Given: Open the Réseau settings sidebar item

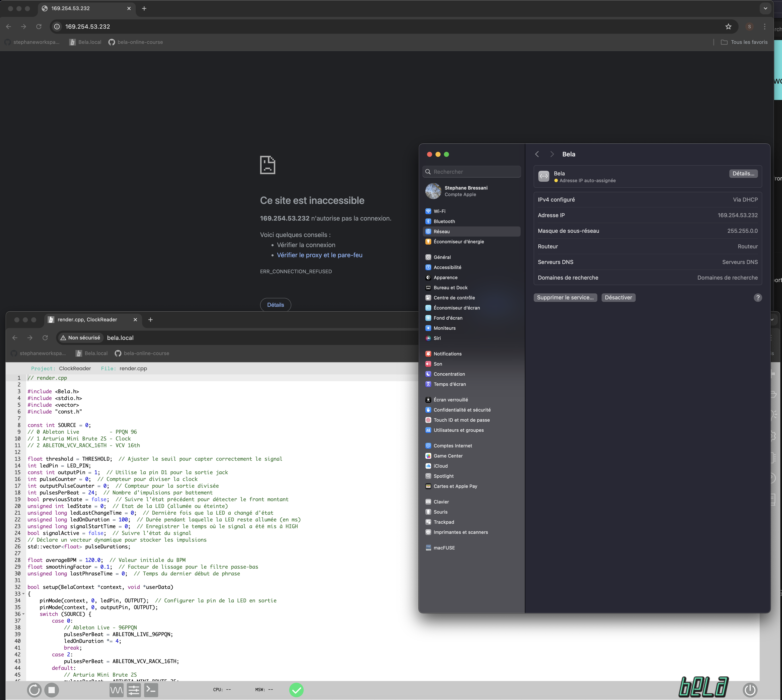Looking at the screenshot, I should tap(441, 232).
